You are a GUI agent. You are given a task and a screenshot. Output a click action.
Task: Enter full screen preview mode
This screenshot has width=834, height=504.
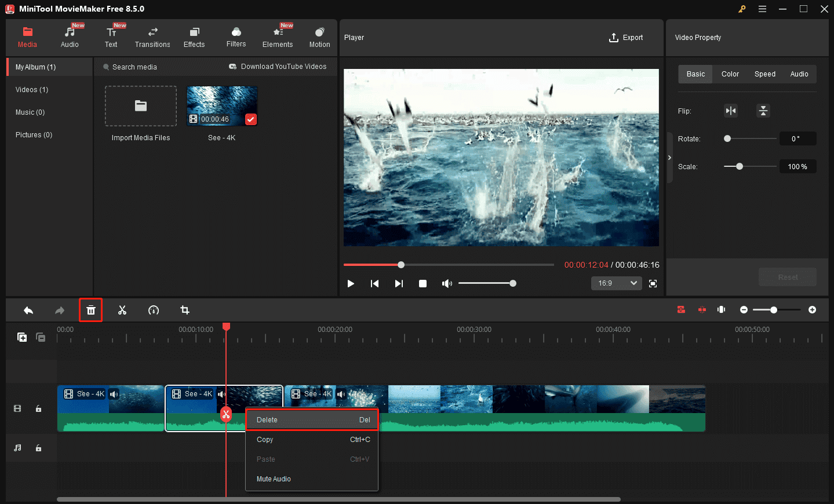click(x=653, y=283)
